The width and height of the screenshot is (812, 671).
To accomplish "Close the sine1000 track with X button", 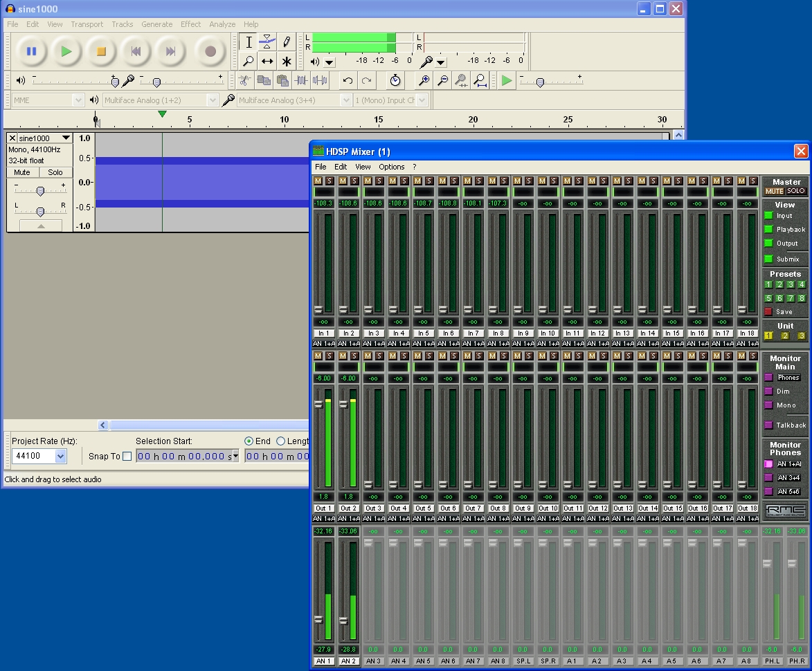I will tap(12, 138).
